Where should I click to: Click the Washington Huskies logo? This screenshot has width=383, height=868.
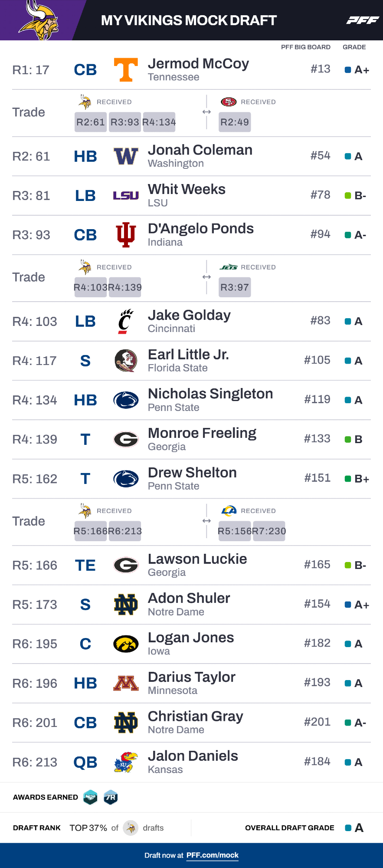tap(126, 156)
